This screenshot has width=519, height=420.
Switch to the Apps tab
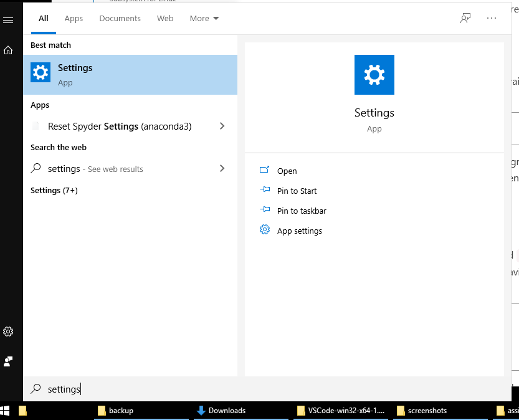point(74,19)
